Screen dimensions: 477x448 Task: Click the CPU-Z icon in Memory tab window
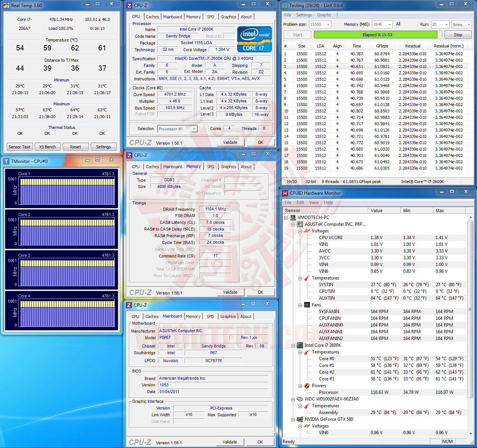coord(129,155)
